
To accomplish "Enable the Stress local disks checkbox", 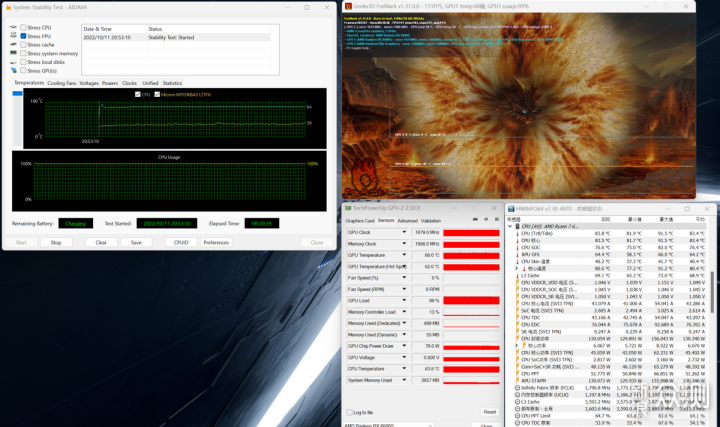I will click(x=23, y=62).
